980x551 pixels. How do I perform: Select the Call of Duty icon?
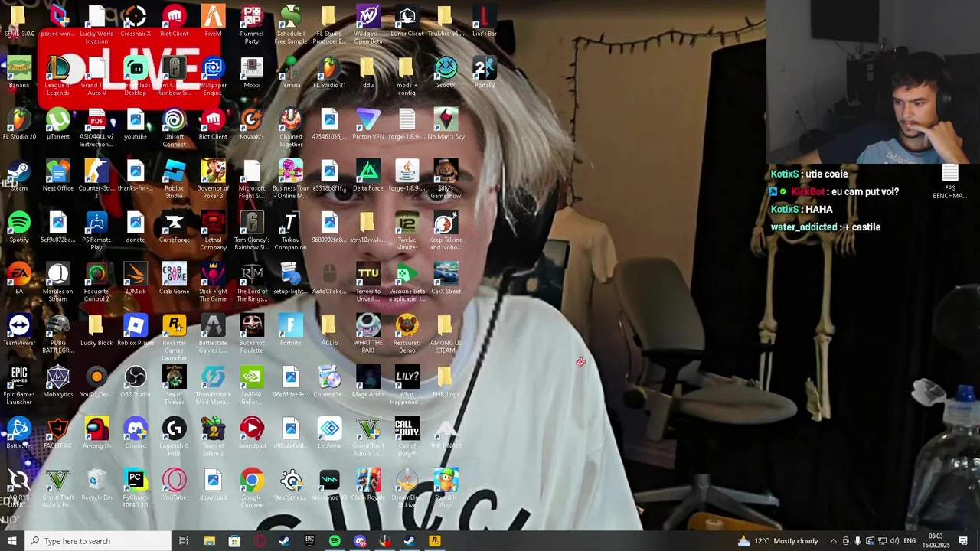point(407,436)
